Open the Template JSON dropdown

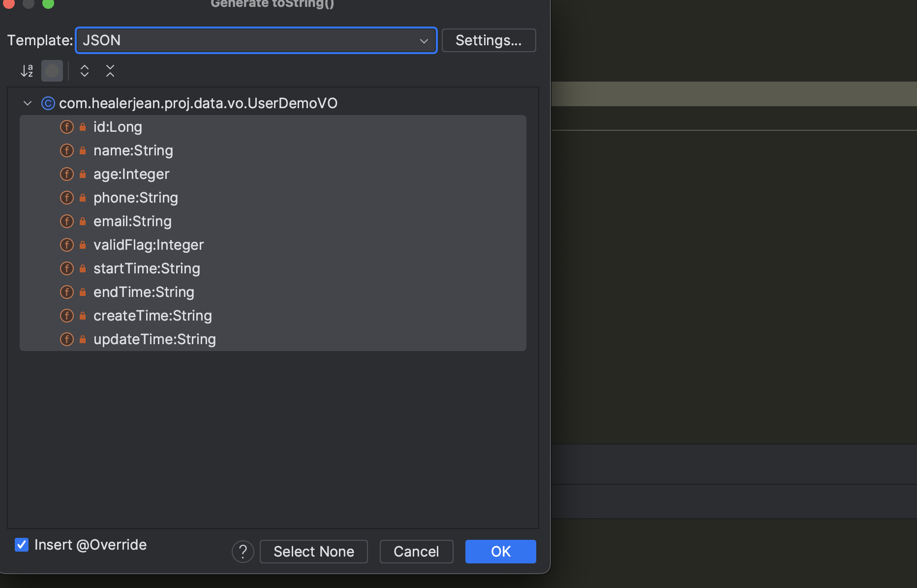[x=256, y=40]
